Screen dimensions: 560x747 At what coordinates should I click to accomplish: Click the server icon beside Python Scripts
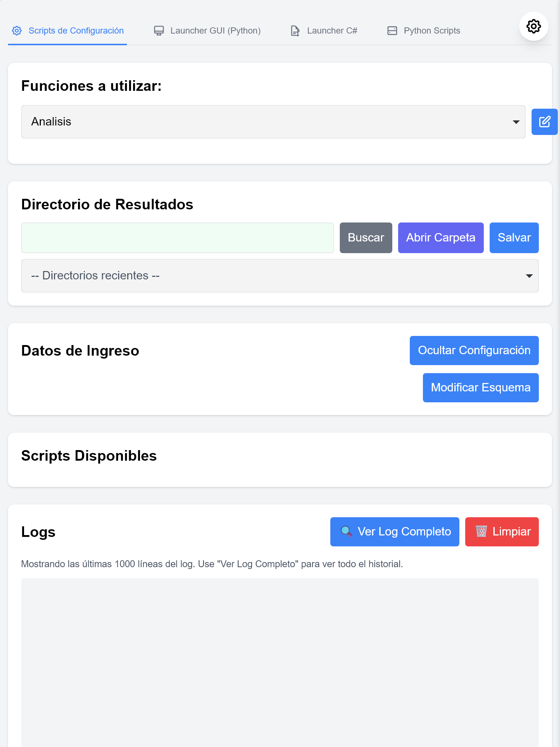click(x=392, y=31)
